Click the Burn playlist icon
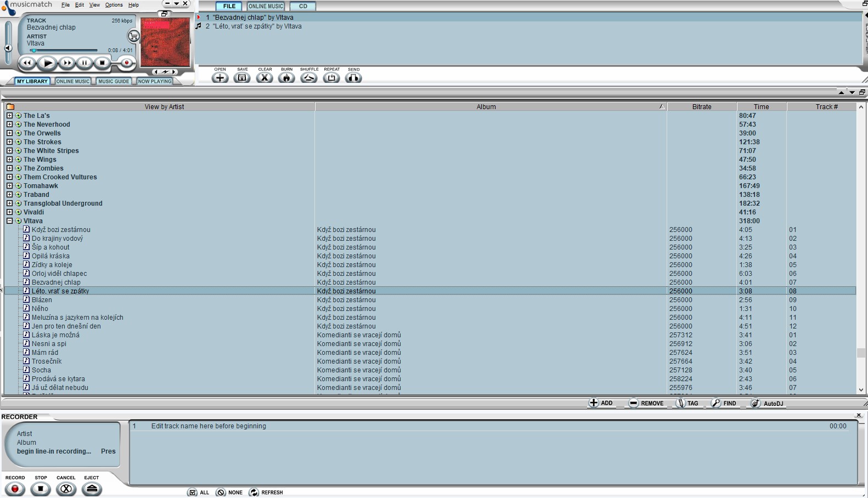 coord(286,78)
